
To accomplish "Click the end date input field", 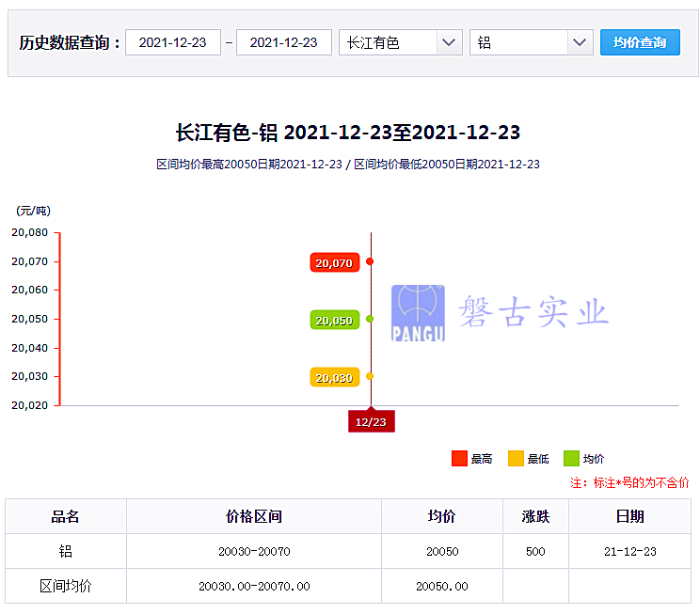I will tap(283, 42).
